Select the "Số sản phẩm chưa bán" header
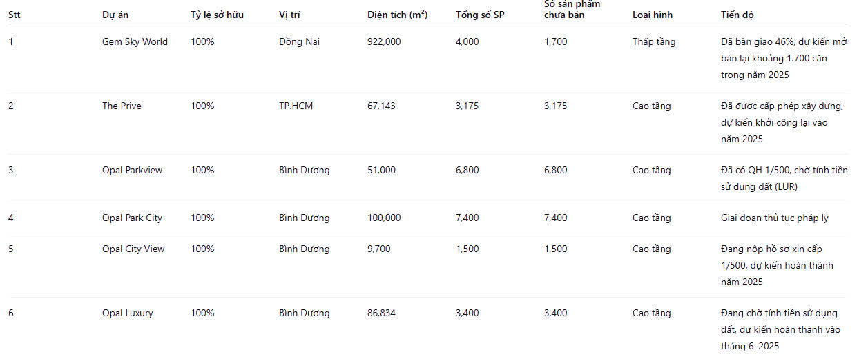Image resolution: width=868 pixels, height=357 pixels. coord(572,9)
